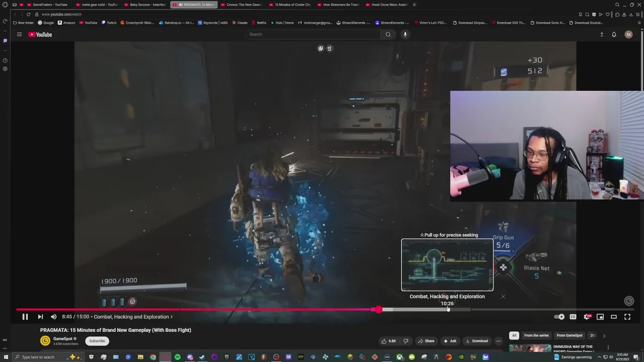Image resolution: width=644 pixels, height=362 pixels.
Task: Open Onimusha Way of the Sword thumbnail
Action: tap(530, 348)
